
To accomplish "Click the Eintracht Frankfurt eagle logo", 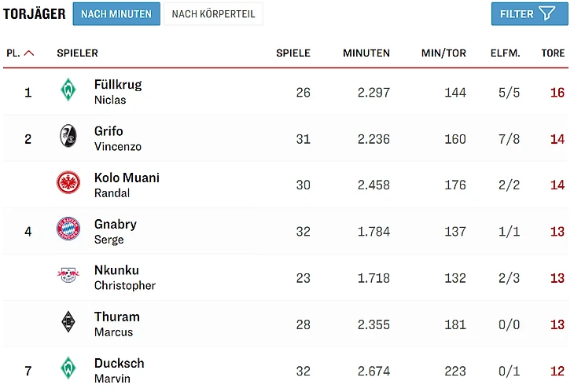I will 68,184.
